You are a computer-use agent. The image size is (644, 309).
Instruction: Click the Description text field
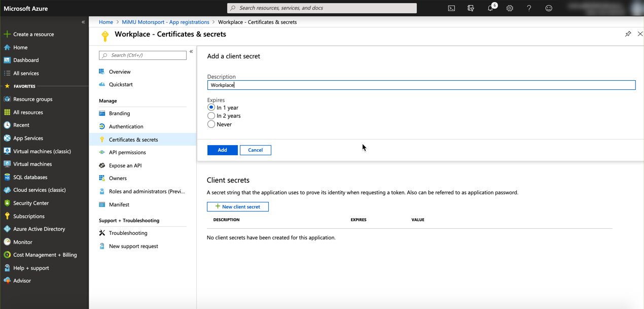[x=421, y=85]
